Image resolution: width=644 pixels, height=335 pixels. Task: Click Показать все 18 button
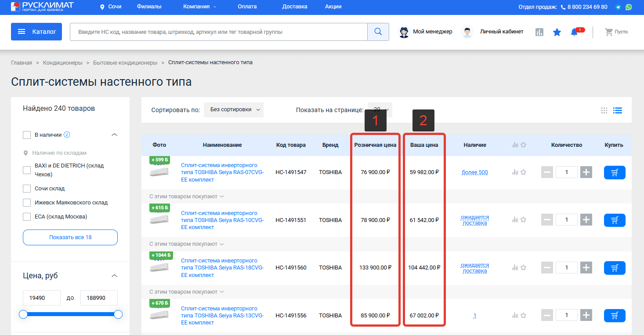tap(70, 237)
